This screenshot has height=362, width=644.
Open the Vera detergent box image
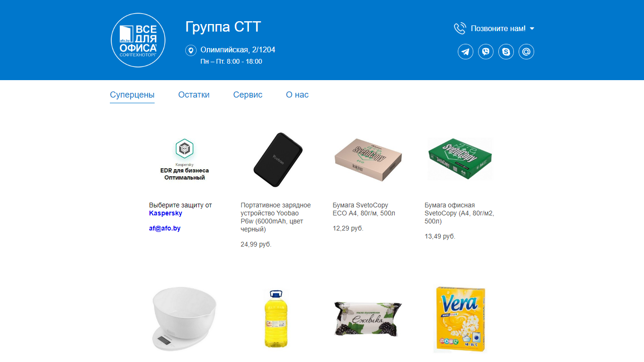(x=460, y=319)
